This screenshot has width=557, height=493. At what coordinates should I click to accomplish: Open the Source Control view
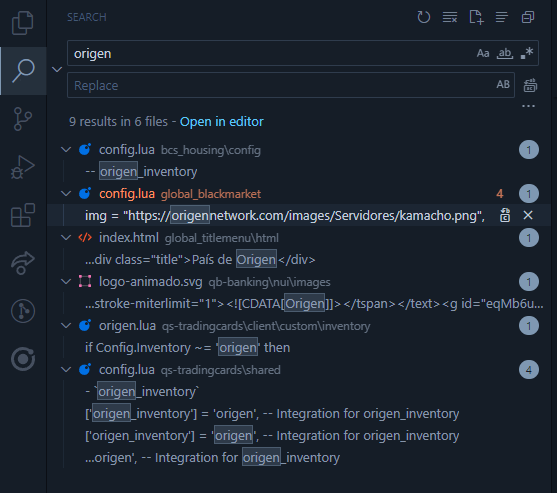23,119
